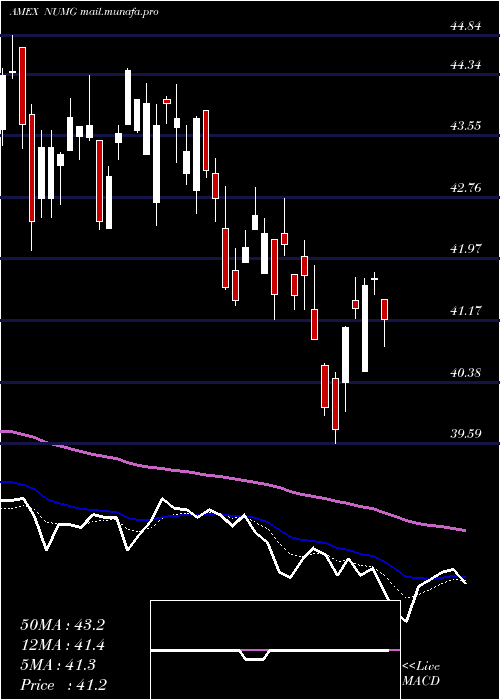Click the '<<Live MACD' label

coord(421,673)
